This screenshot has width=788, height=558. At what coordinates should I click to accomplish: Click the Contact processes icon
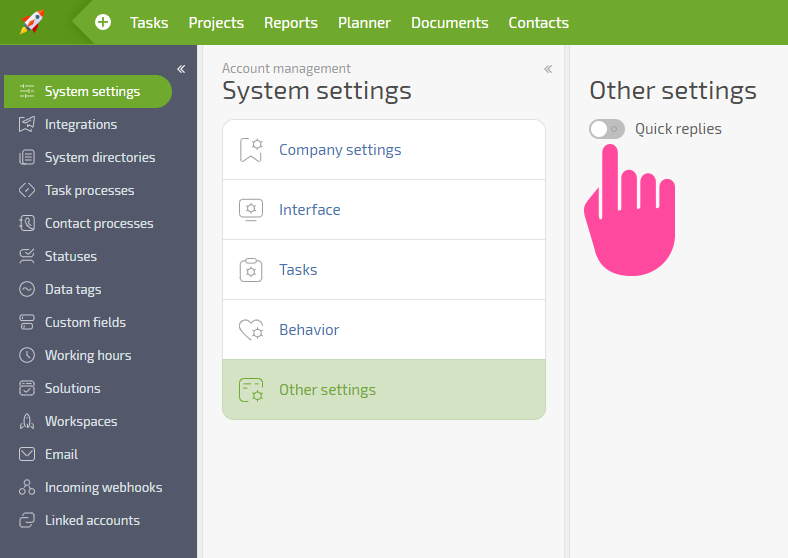click(x=27, y=223)
